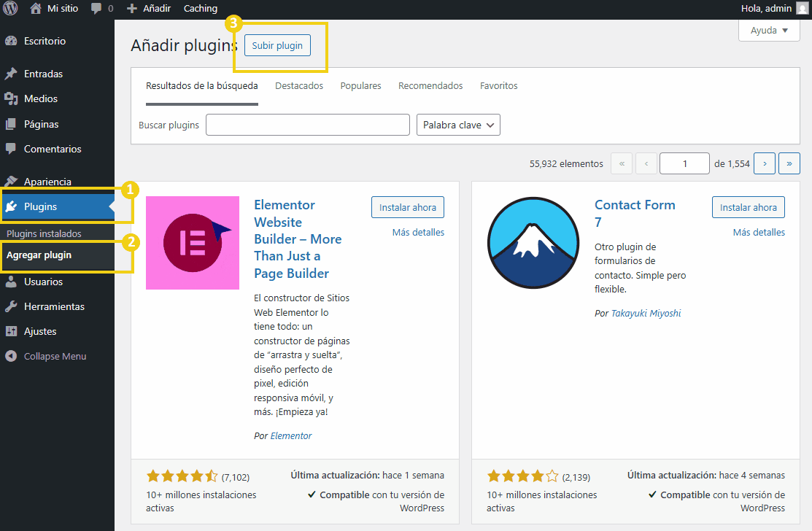
Task: Open Entradas via its pin icon
Action: [x=11, y=74]
